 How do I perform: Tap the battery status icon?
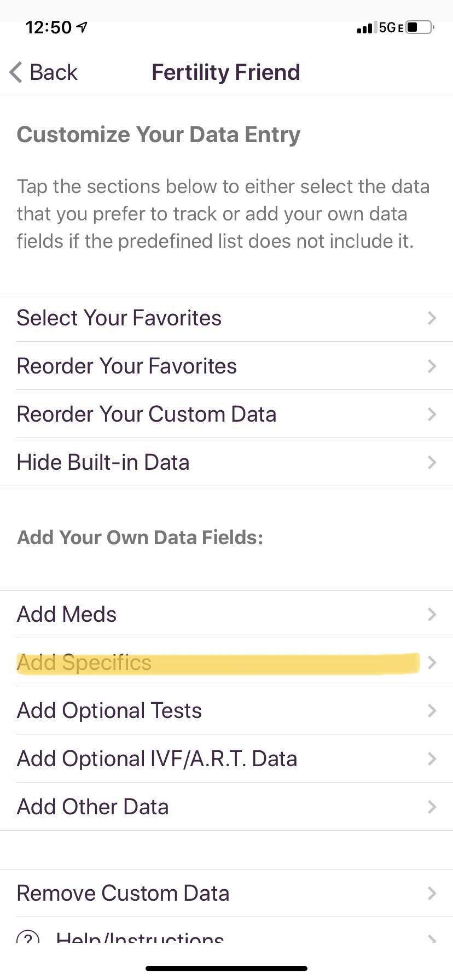tap(420, 27)
